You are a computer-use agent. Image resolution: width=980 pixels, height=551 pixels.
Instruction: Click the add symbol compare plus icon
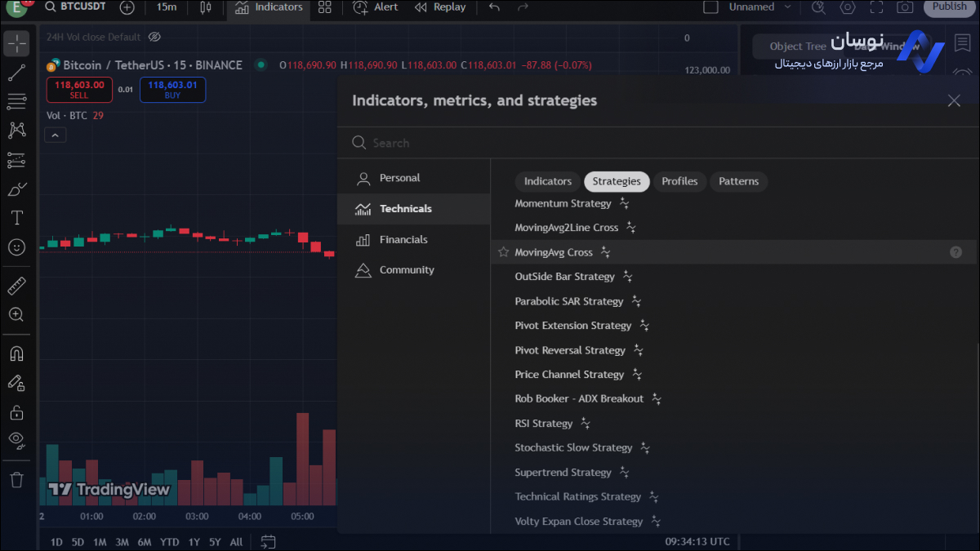[127, 7]
